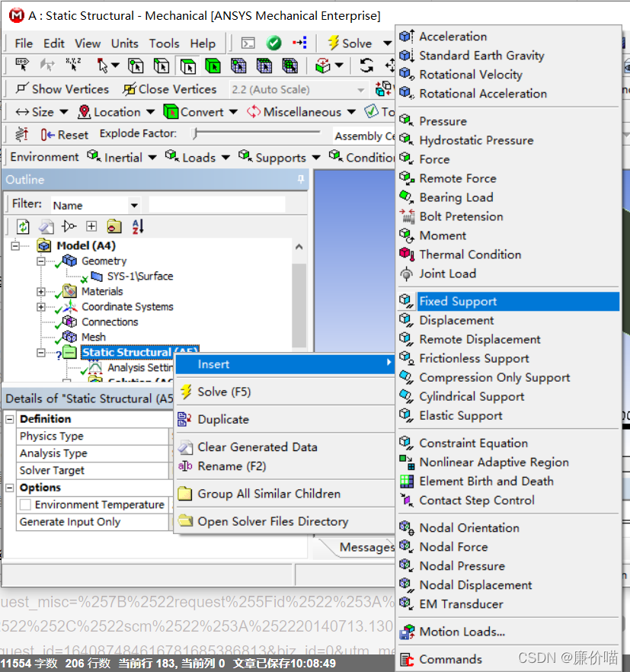
Task: Choose Insert in the context menu
Action: coord(286,364)
